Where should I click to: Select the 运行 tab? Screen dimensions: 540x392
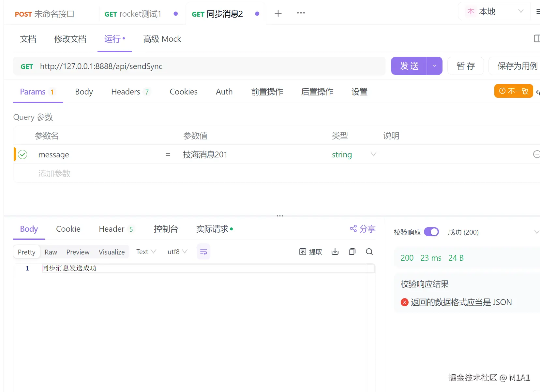coord(114,39)
